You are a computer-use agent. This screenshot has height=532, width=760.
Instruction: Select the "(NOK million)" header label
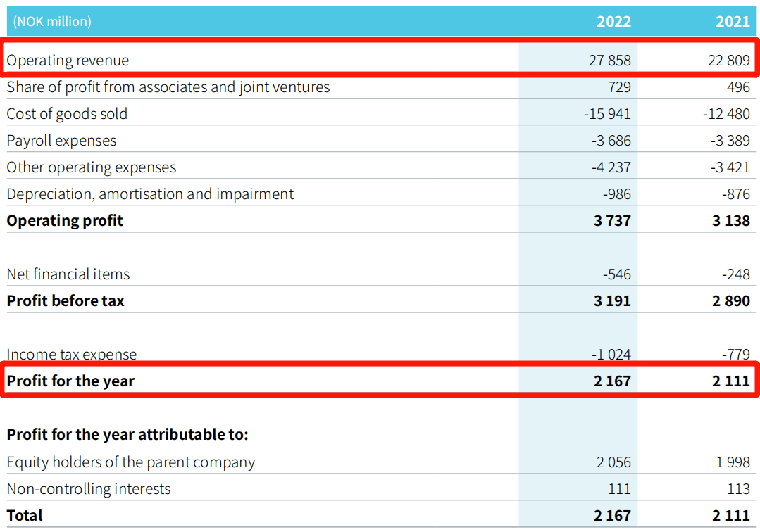click(x=52, y=22)
